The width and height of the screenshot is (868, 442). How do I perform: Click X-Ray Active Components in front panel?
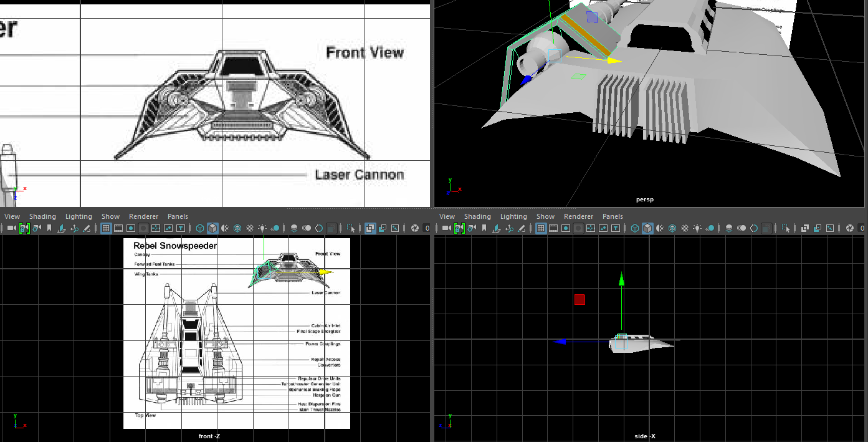[383, 228]
